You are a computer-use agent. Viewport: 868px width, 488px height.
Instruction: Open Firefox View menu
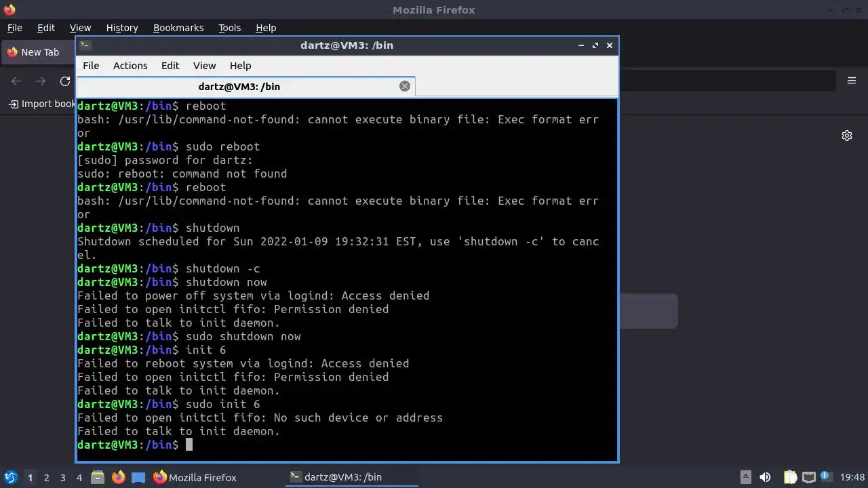[80, 28]
